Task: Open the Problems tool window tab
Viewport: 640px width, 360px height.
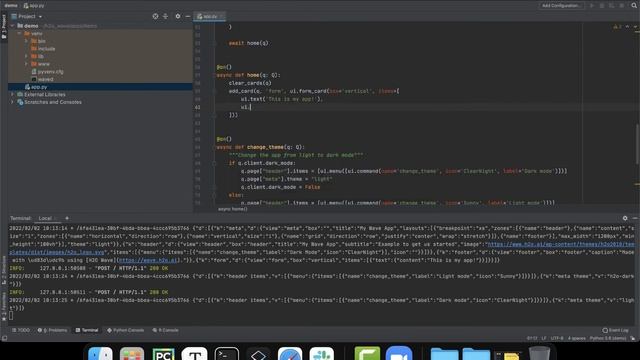Action: (52, 330)
